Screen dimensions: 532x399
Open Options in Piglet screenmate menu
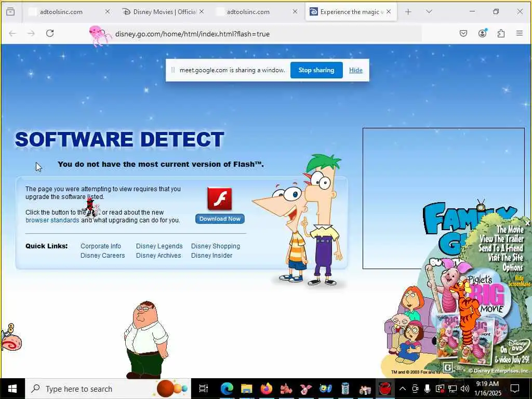coord(513,268)
